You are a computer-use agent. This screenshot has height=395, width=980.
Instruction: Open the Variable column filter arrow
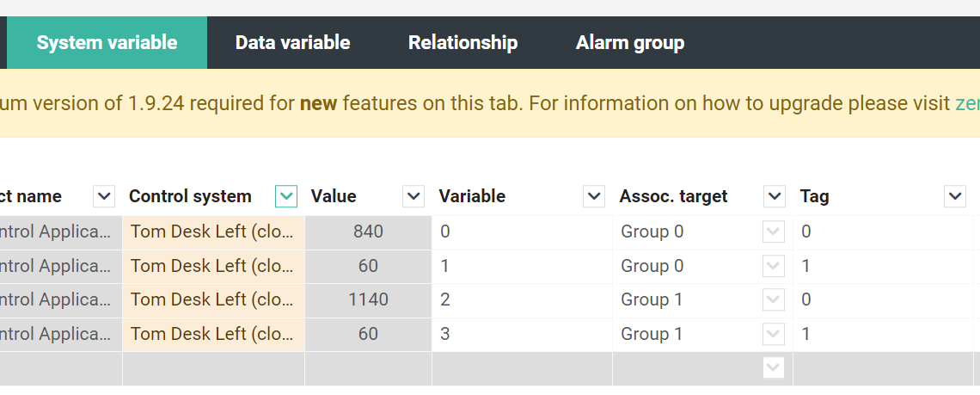point(594,196)
